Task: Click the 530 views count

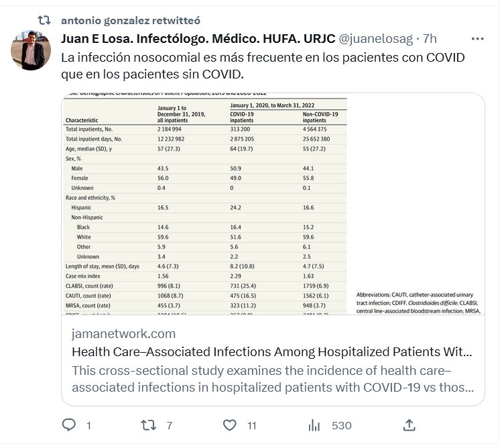Action: tap(341, 425)
